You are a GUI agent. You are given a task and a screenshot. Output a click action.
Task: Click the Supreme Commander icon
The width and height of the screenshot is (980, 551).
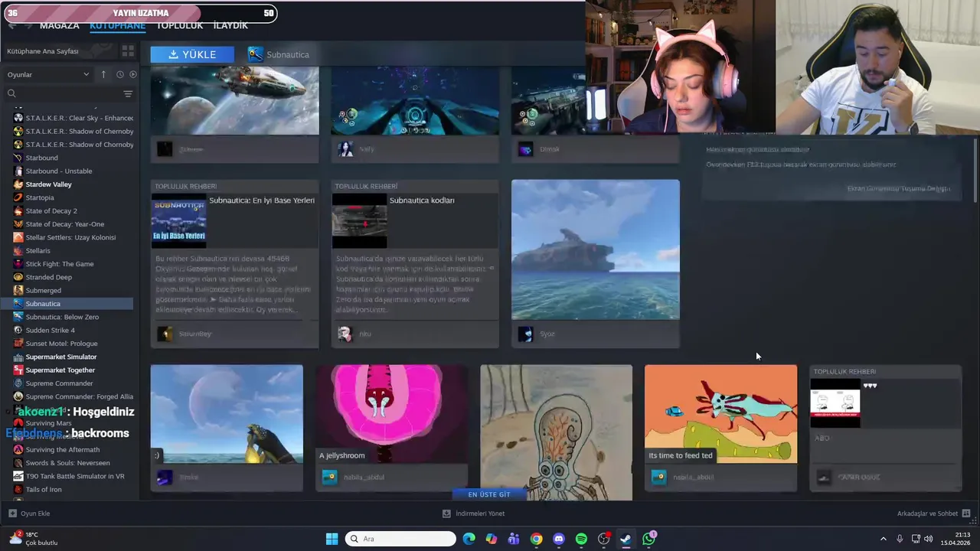[x=18, y=383]
